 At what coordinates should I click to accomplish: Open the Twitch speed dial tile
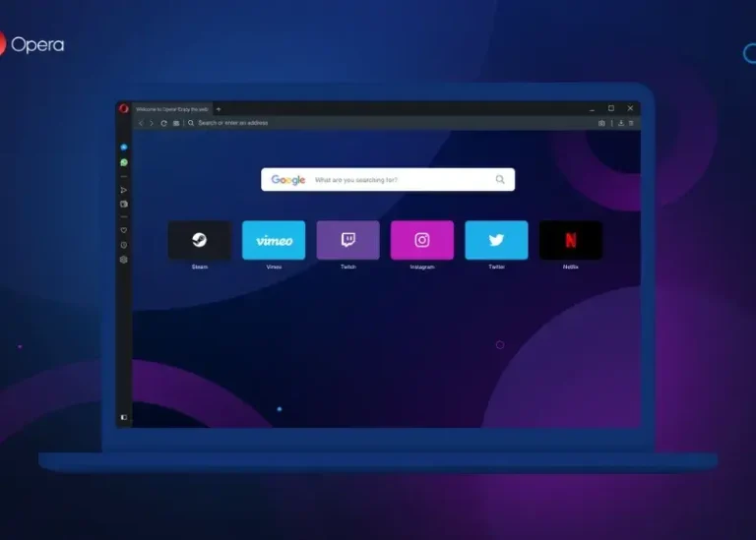pyautogui.click(x=348, y=240)
